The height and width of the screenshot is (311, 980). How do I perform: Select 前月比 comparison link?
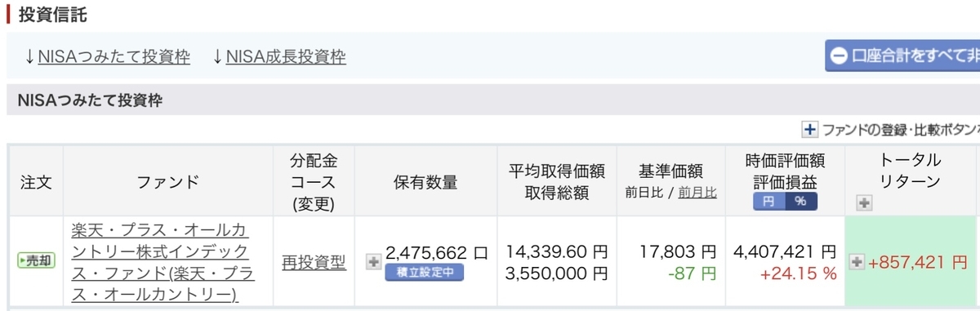pos(697,193)
